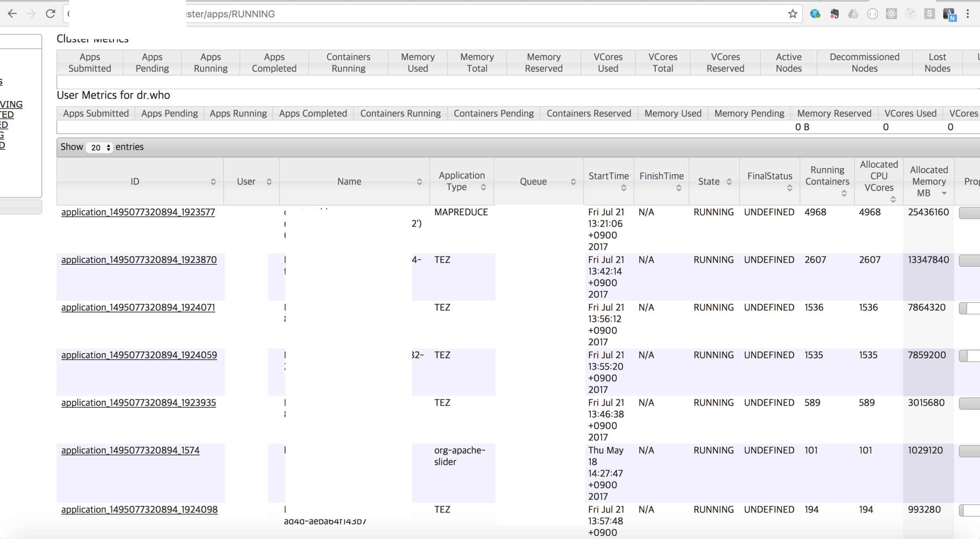Sort by Application Type column header
Screen dimensions: 980x539
point(461,182)
